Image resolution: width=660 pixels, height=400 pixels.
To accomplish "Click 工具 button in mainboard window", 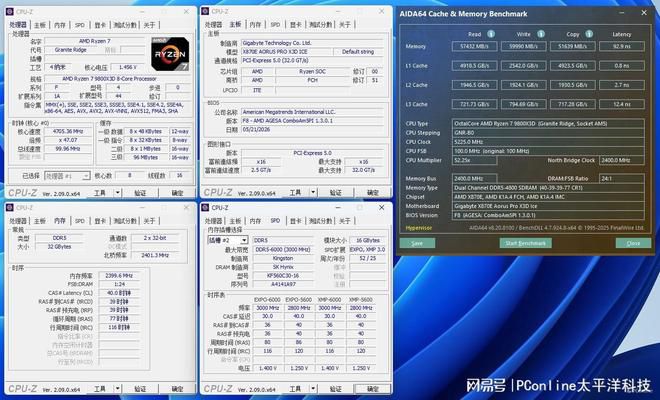I will [295, 192].
